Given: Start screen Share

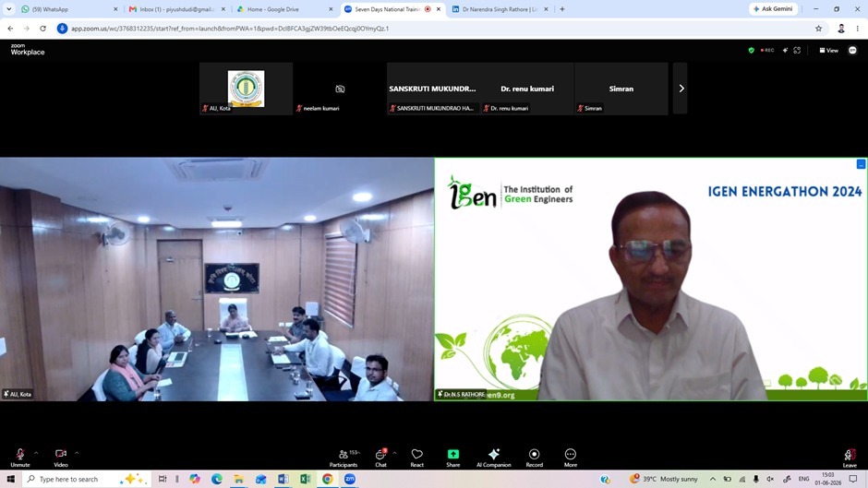Looking at the screenshot, I should (452, 457).
